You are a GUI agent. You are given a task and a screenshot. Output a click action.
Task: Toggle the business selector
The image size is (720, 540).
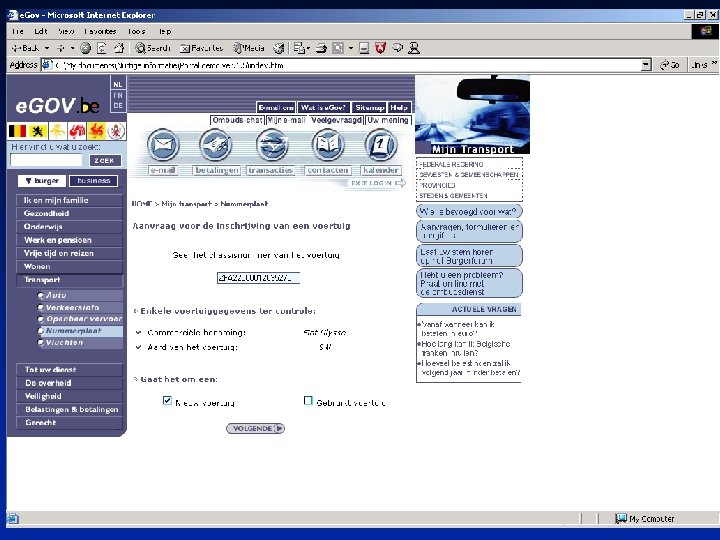[94, 181]
